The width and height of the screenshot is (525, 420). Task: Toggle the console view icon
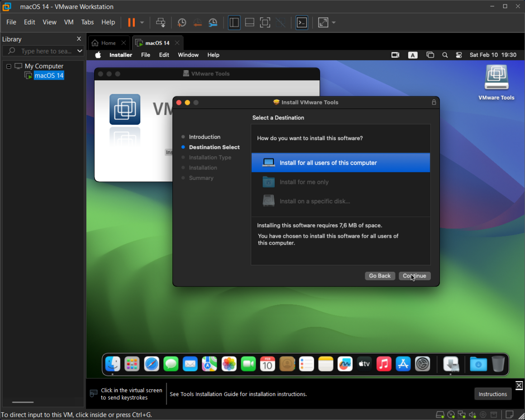pyautogui.click(x=302, y=23)
